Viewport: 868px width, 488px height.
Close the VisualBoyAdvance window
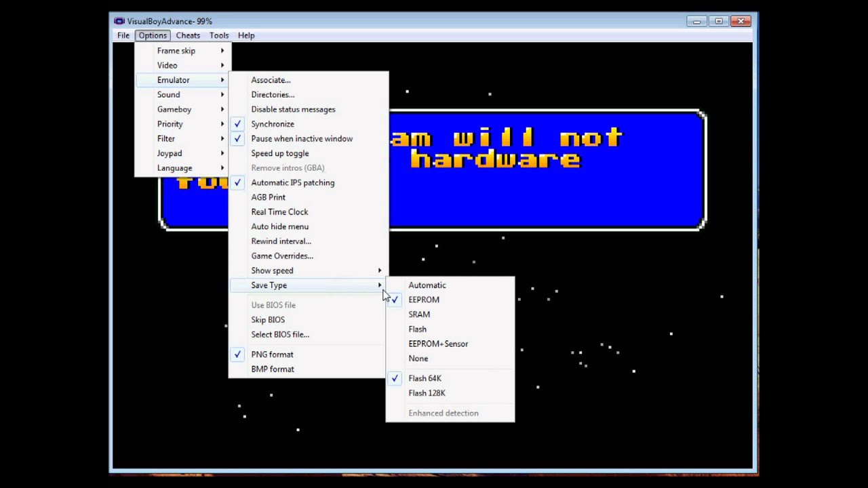[x=741, y=21]
